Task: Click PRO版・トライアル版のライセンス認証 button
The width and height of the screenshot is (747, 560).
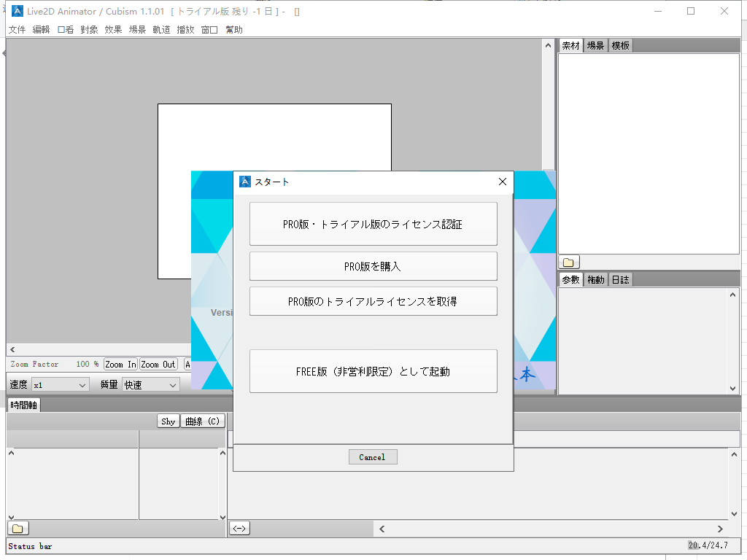Action: [x=373, y=224]
